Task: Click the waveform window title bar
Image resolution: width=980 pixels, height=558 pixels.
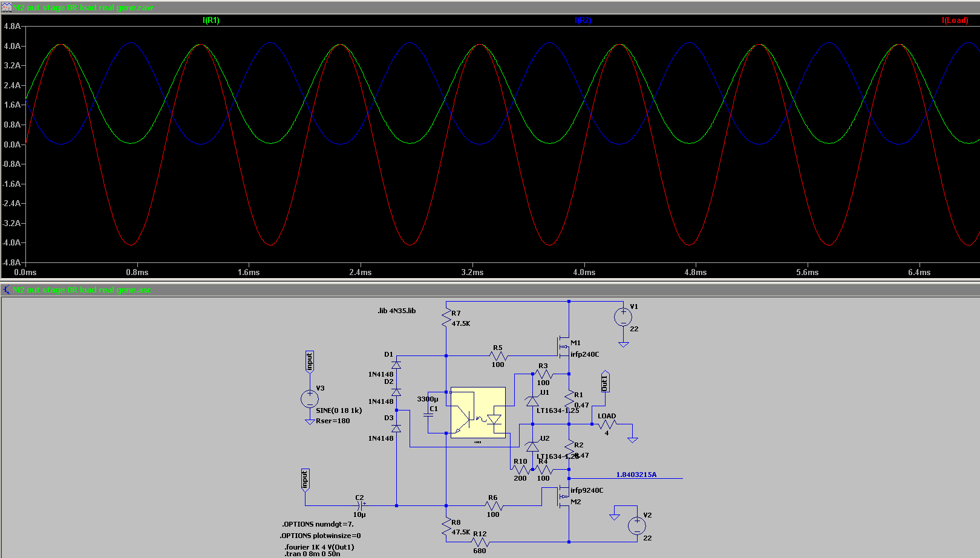Action: pos(490,7)
